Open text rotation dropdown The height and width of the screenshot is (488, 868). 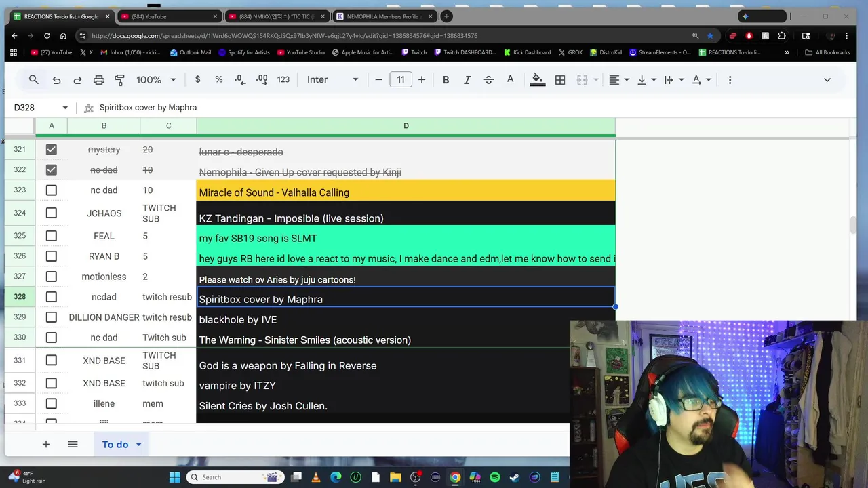coord(701,79)
